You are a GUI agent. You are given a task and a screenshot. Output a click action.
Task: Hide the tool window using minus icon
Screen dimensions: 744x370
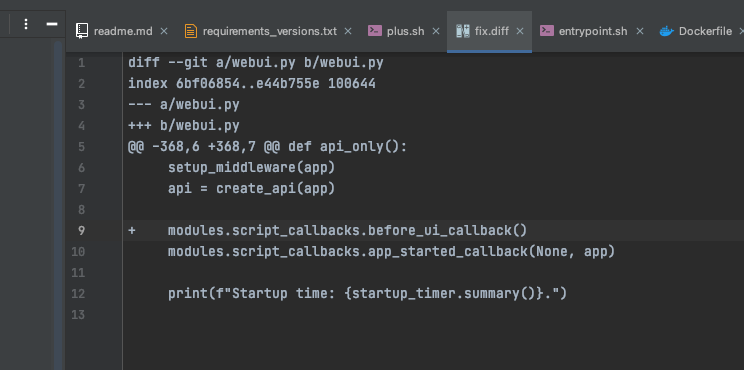(52, 24)
